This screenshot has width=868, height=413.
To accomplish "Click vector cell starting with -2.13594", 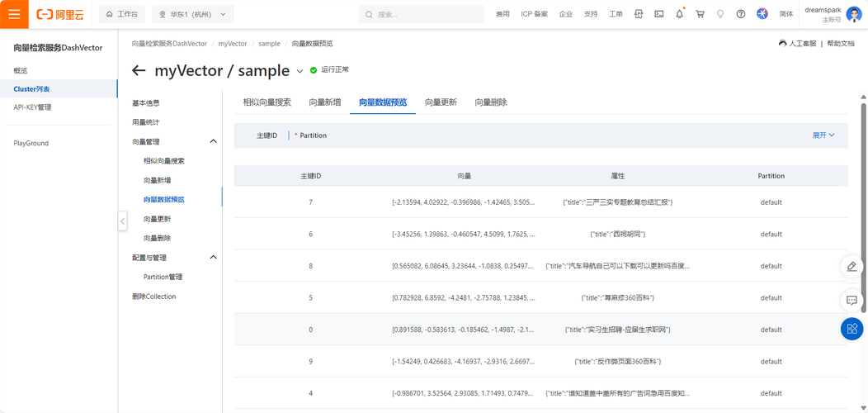I will pos(464,202).
